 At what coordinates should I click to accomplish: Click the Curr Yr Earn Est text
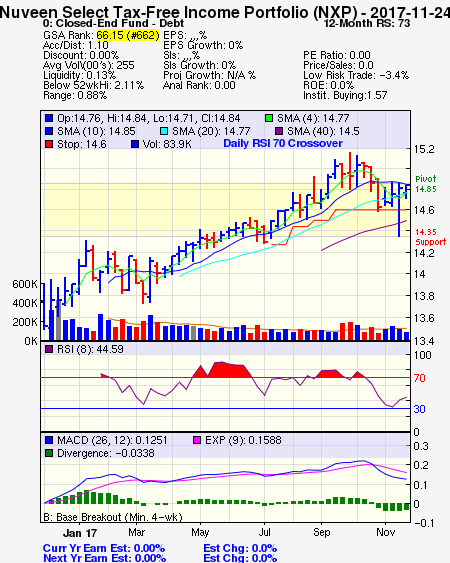pyautogui.click(x=104, y=548)
